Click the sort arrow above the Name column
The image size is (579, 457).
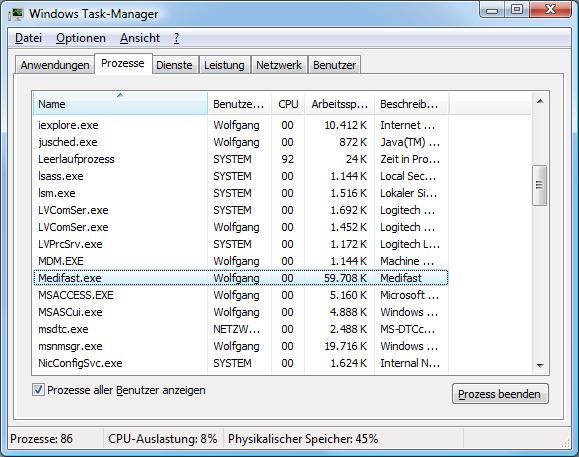pos(120,95)
